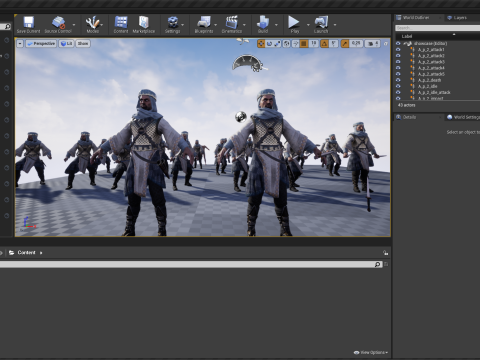This screenshot has width=480, height=360.
Task: Hide the A_p_2_death actor via eye icon
Action: point(398,80)
